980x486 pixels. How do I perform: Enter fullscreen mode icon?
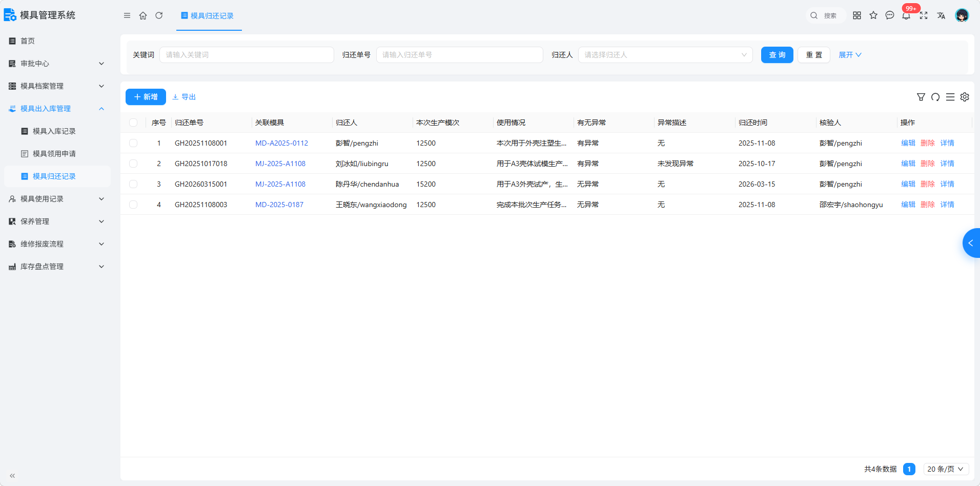tap(924, 15)
